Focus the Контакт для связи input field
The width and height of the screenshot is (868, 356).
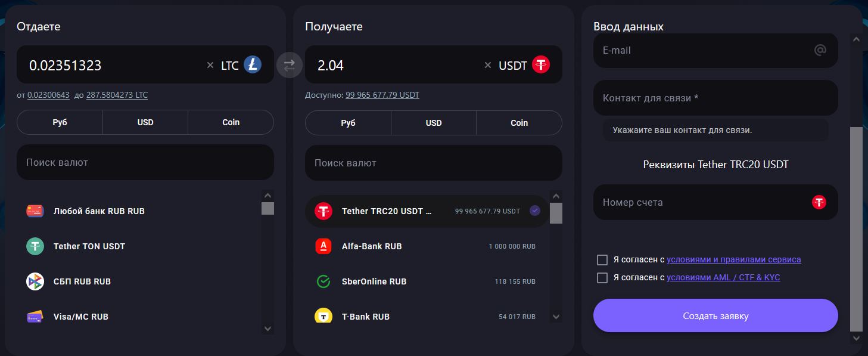(x=715, y=98)
